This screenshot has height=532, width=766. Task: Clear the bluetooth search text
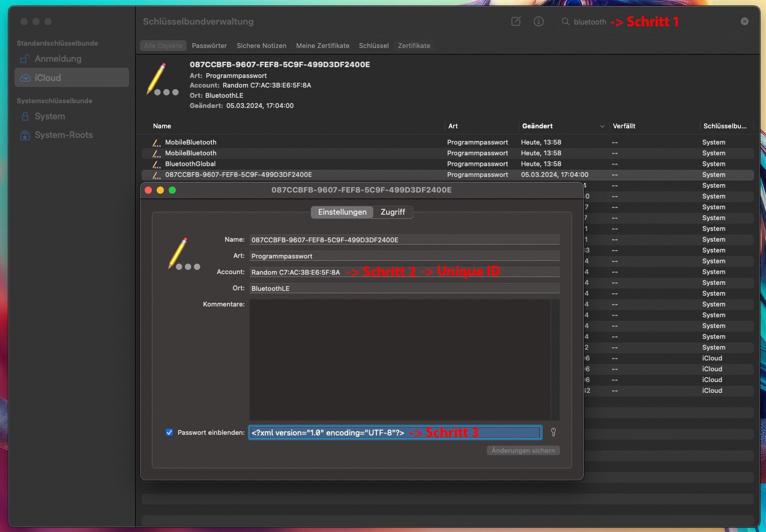click(x=744, y=22)
